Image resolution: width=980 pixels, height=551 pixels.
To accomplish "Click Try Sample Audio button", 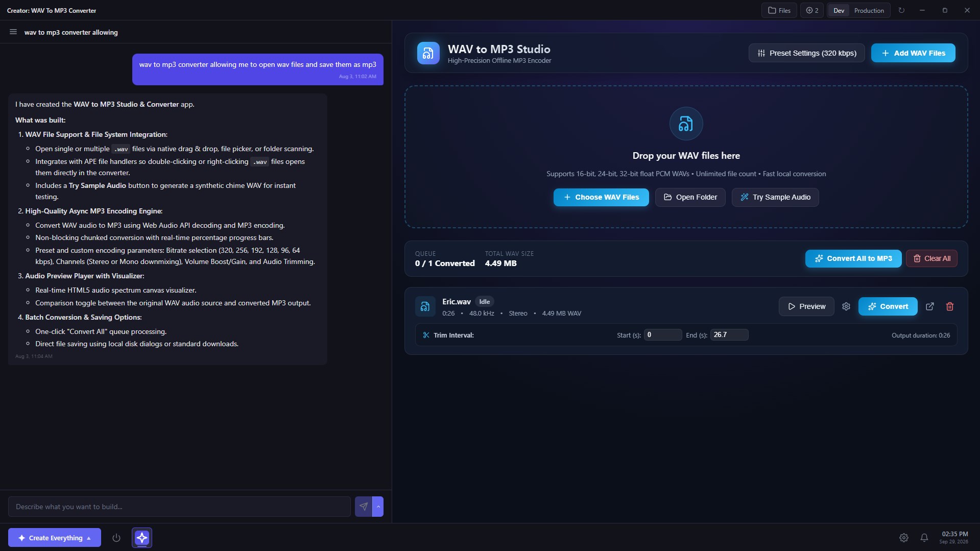I will 775,197.
